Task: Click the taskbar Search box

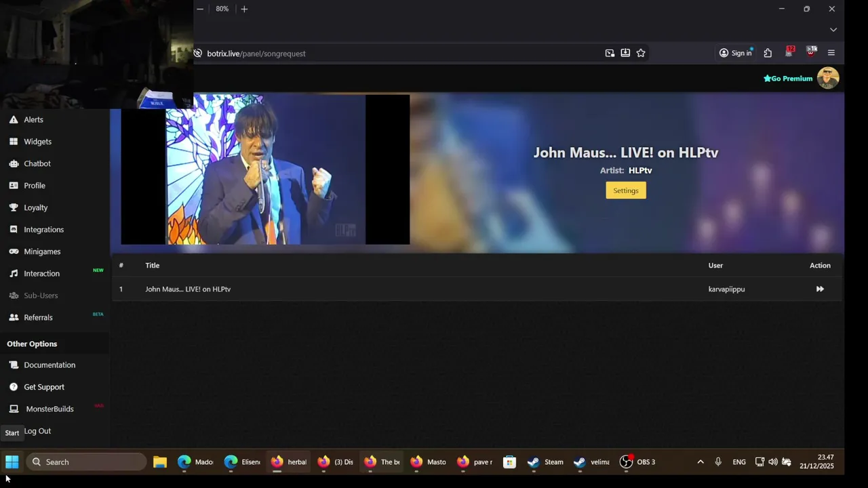Action: pos(87,462)
